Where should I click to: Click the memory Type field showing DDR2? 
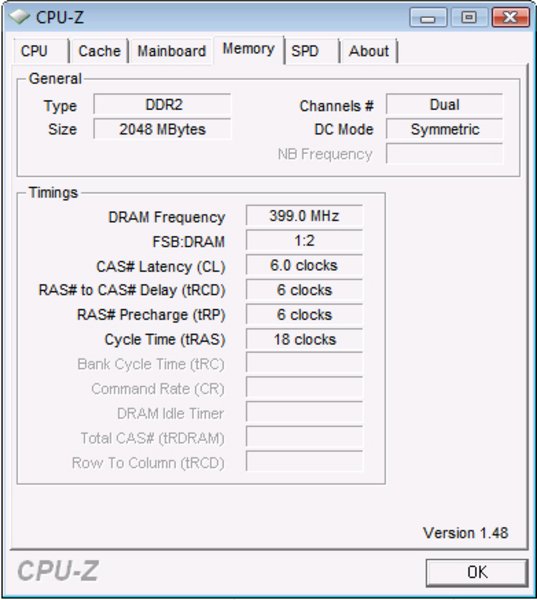162,104
